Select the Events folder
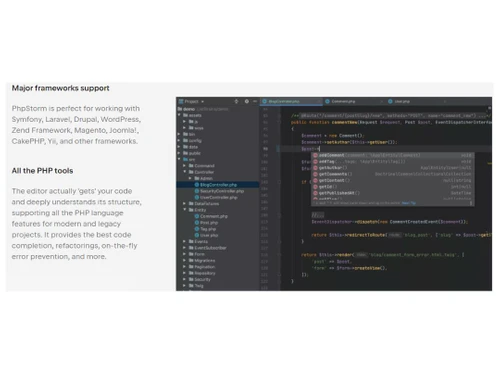 point(198,241)
